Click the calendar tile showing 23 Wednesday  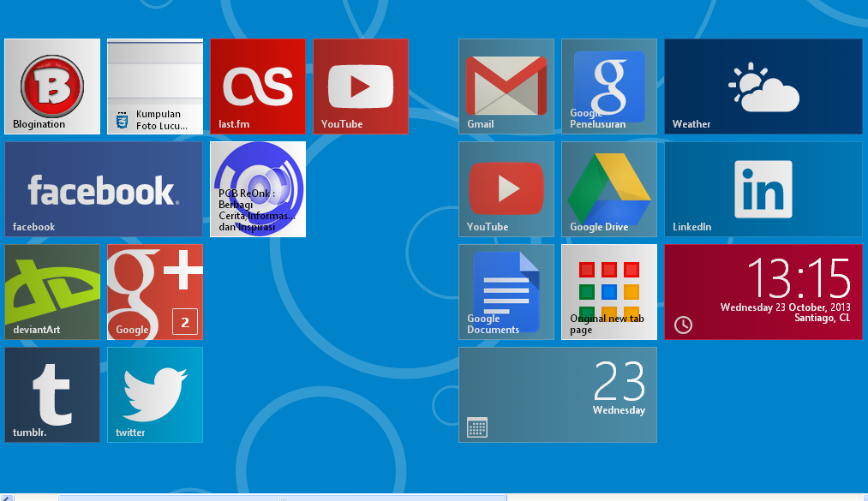(558, 395)
